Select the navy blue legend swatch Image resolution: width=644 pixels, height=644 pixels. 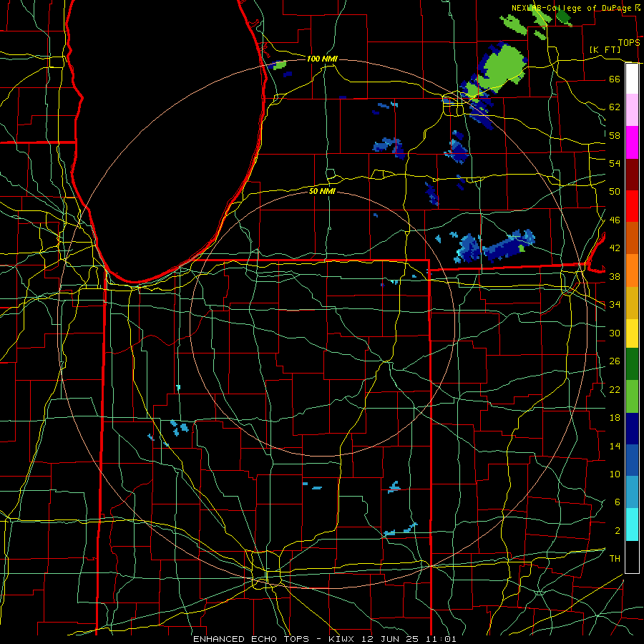click(632, 429)
